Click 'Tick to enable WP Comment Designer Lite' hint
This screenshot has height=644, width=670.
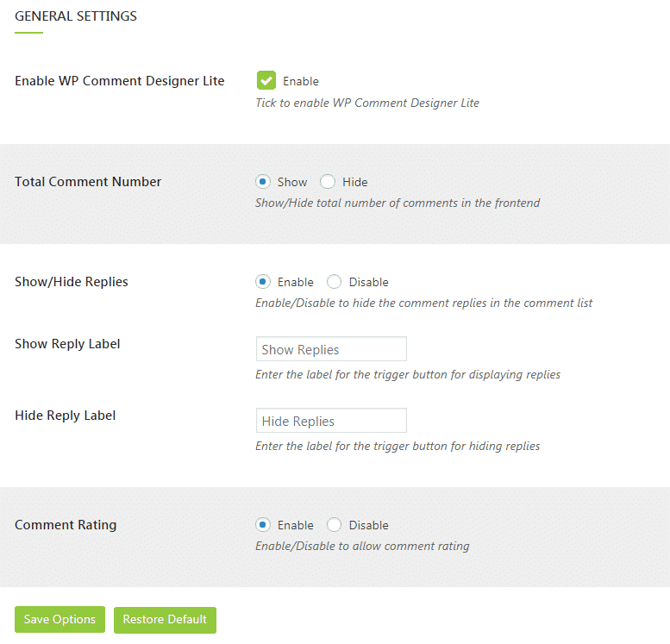[x=367, y=103]
